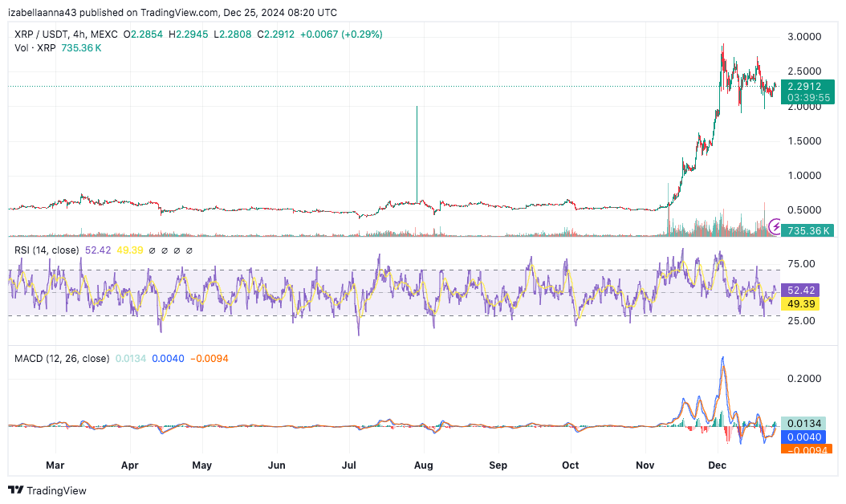Click the RSI (14, close) legend label
This screenshot has height=504, width=846.
(x=47, y=250)
